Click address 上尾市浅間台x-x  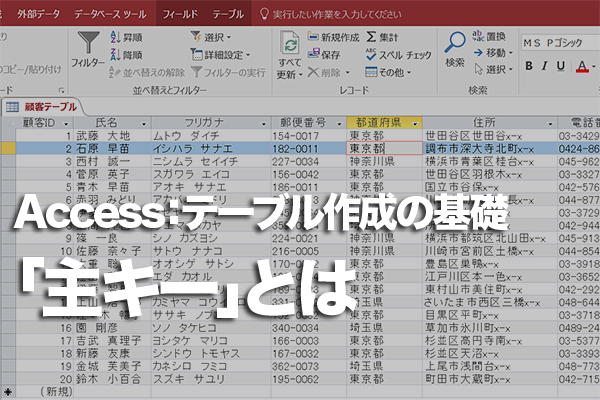pyautogui.click(x=490, y=366)
